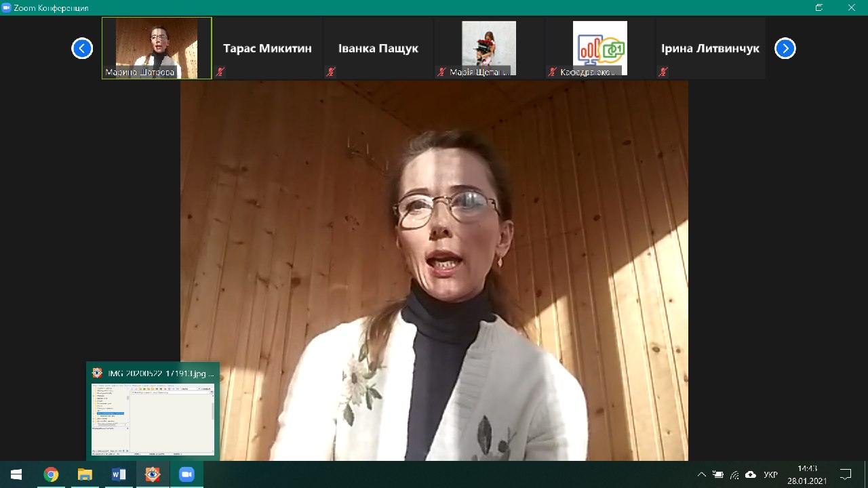Open Windows Start menu
This screenshot has height=488, width=868.
click(16, 474)
